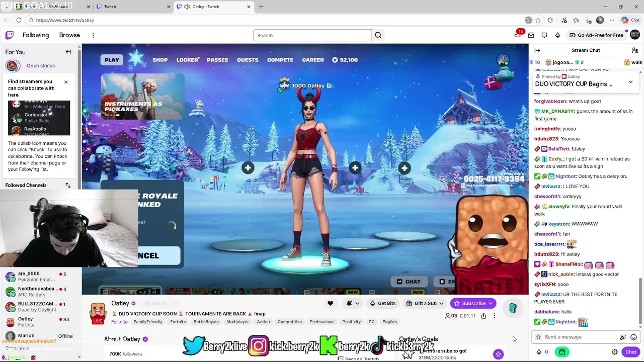This screenshot has height=362, width=644.
Task: Open Edge Copilot Chat button
Action: (x=631, y=20)
